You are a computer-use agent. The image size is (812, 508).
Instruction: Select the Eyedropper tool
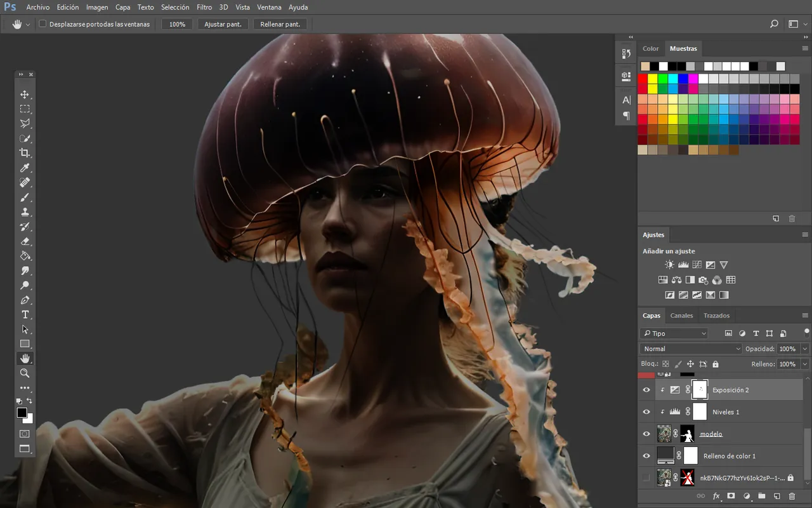click(x=25, y=168)
